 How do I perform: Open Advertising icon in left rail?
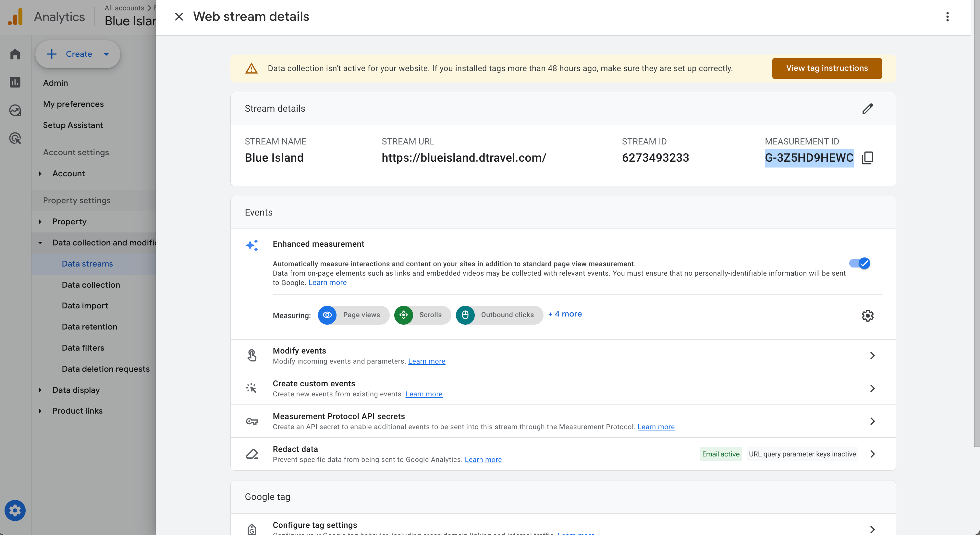click(15, 139)
